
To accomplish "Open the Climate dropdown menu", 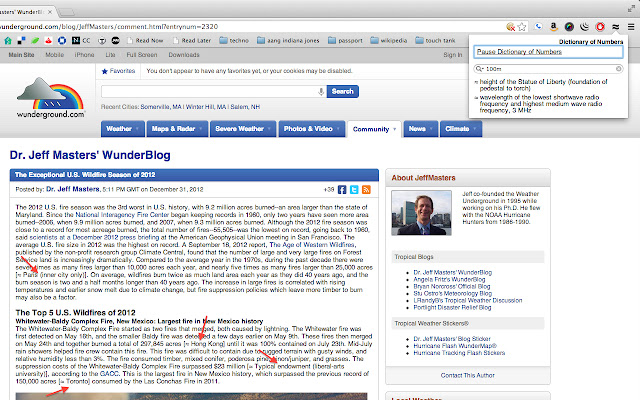I will pos(461,129).
